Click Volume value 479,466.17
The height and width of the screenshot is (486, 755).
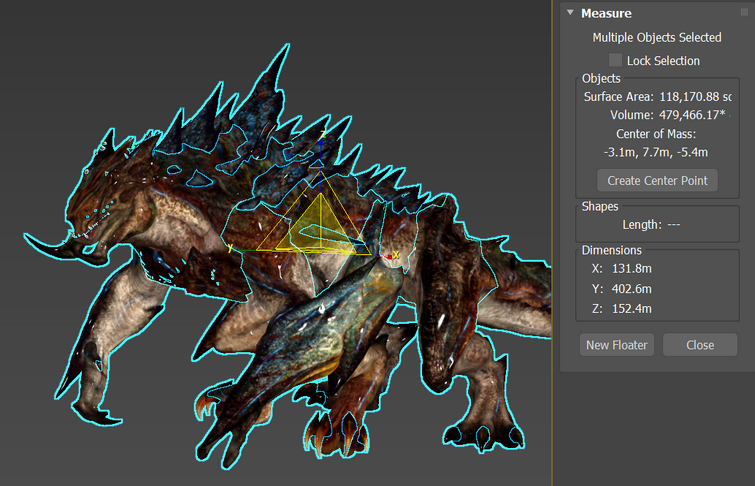pos(692,115)
